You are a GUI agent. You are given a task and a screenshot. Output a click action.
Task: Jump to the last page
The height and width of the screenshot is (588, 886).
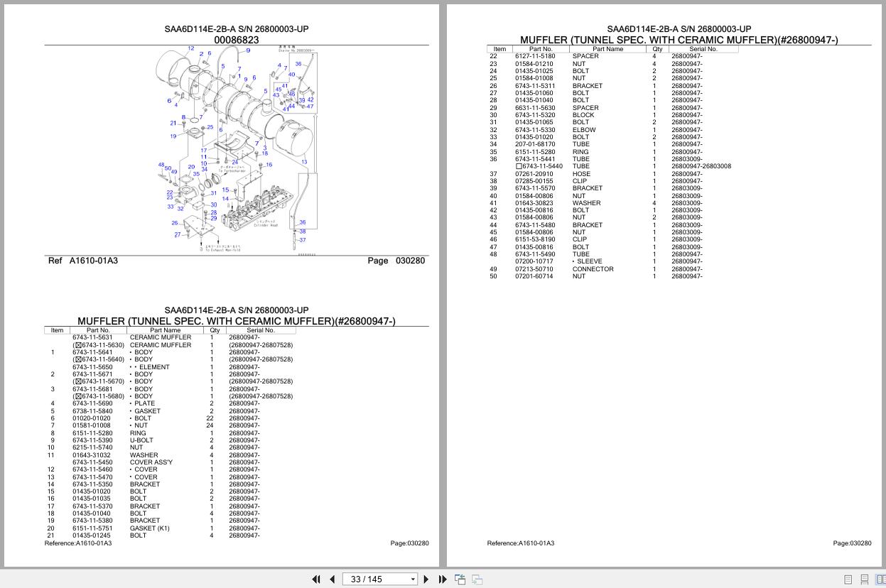pyautogui.click(x=443, y=579)
